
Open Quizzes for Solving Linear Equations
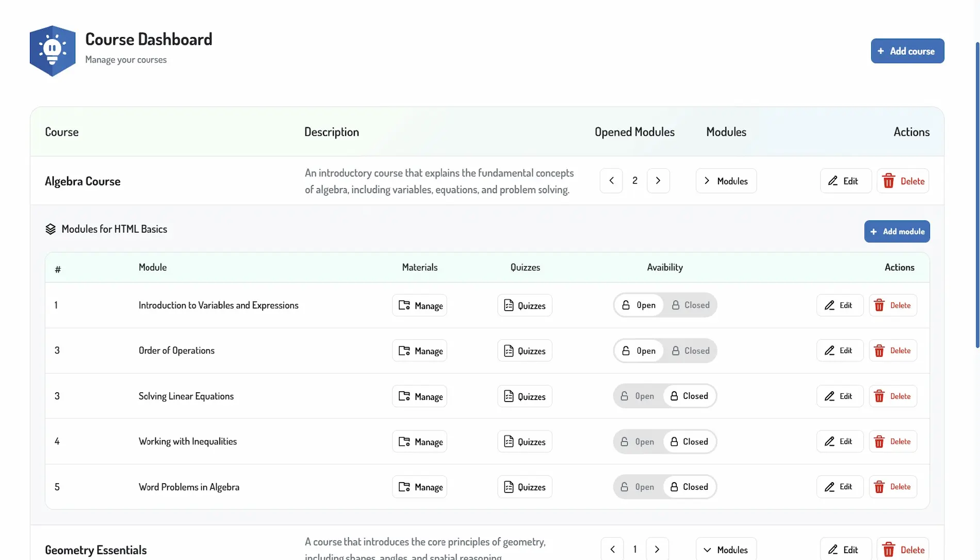525,396
